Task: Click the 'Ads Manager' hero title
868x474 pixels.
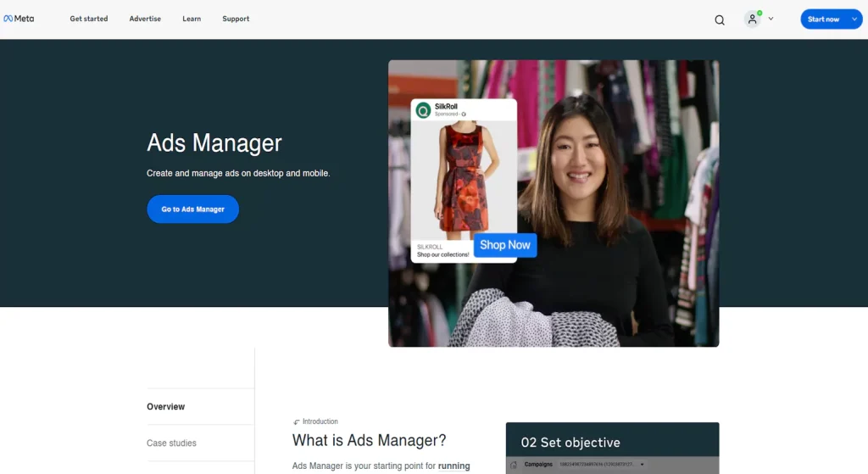Action: [214, 142]
